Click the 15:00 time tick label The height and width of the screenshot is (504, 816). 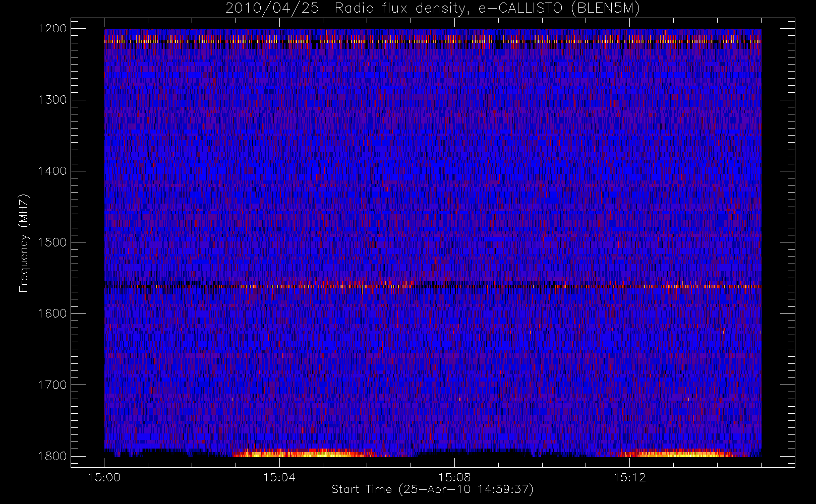click(104, 477)
